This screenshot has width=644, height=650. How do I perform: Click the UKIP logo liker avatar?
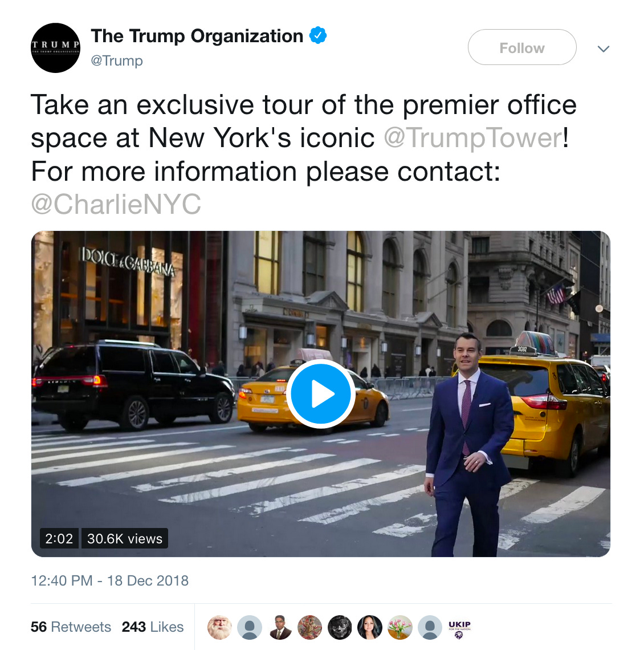tap(459, 627)
